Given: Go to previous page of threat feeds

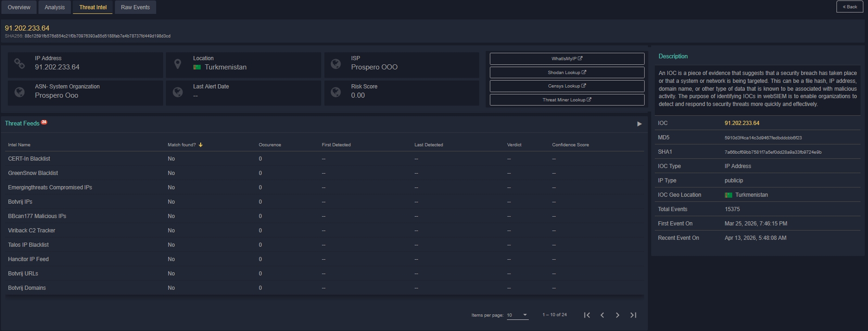Looking at the screenshot, I should [602, 315].
